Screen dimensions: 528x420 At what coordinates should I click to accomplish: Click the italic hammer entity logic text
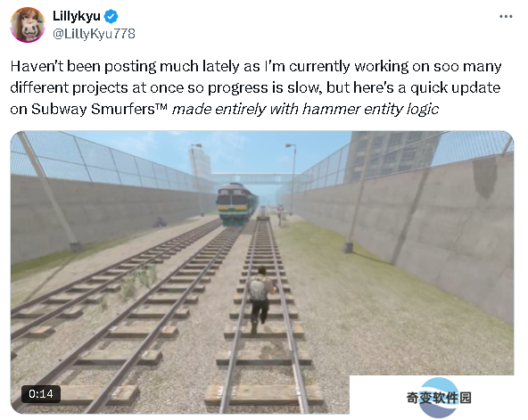[x=305, y=109]
